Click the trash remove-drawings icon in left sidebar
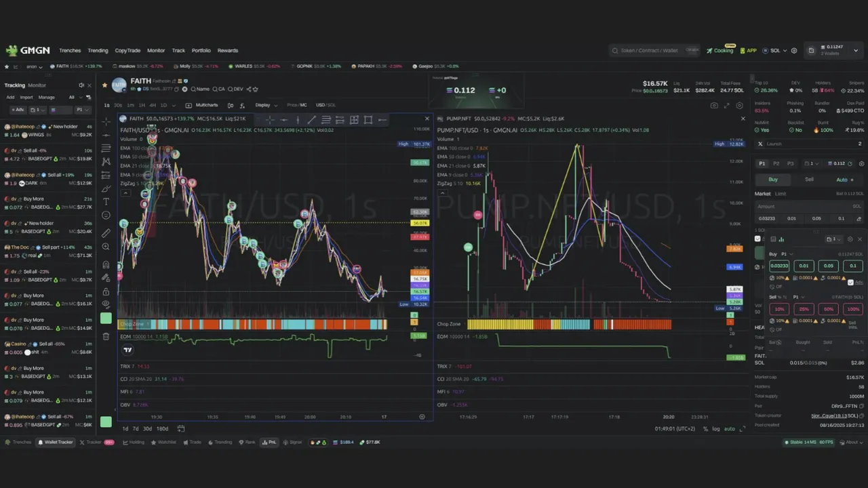 [106, 336]
